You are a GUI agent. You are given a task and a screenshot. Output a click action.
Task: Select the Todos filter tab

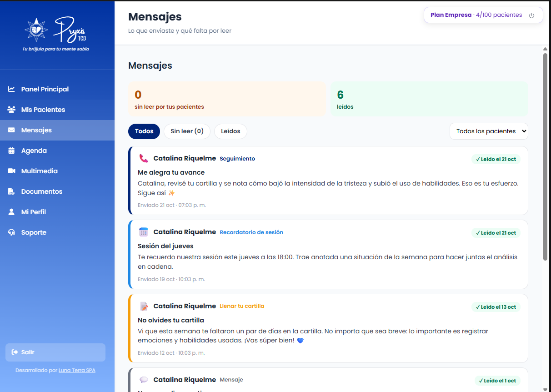pos(144,131)
